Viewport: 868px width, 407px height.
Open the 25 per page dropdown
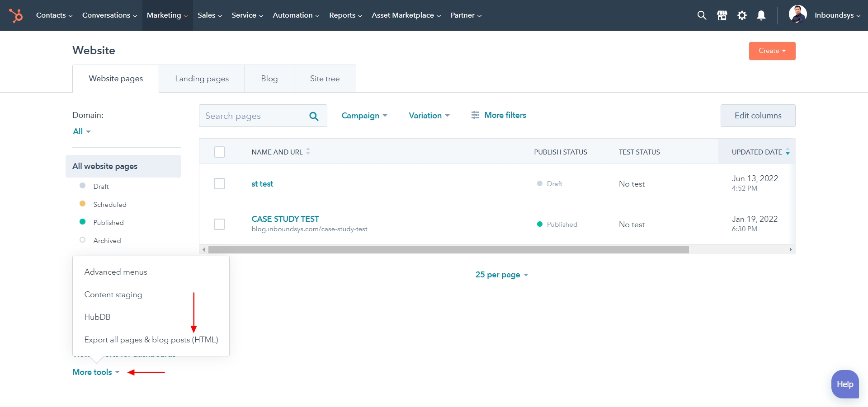point(502,275)
